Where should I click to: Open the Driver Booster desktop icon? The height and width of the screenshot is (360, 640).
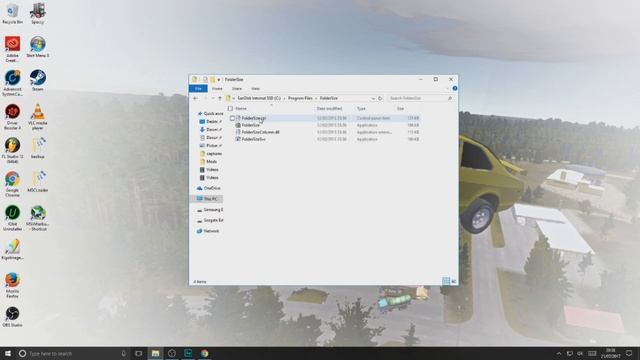pyautogui.click(x=12, y=117)
